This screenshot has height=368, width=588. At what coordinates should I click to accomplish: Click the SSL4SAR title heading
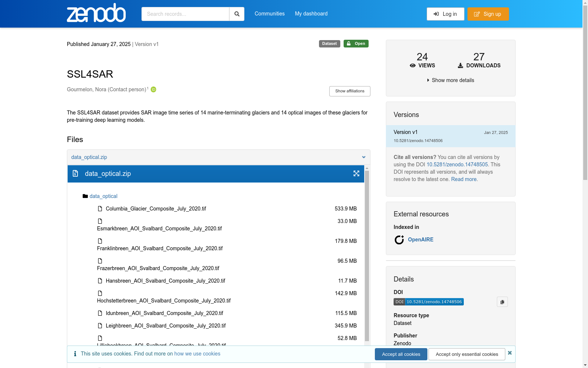coord(90,74)
